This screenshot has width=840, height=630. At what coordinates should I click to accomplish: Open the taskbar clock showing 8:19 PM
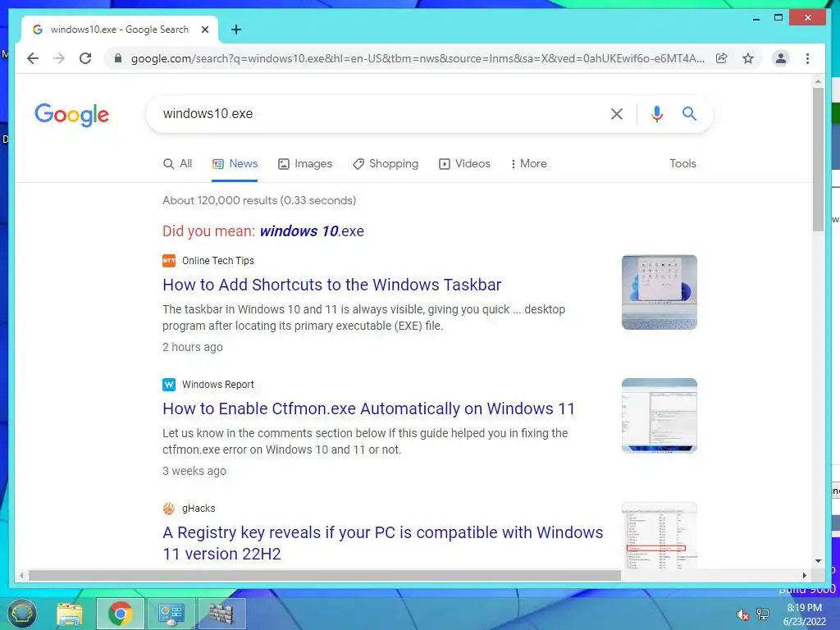[804, 614]
